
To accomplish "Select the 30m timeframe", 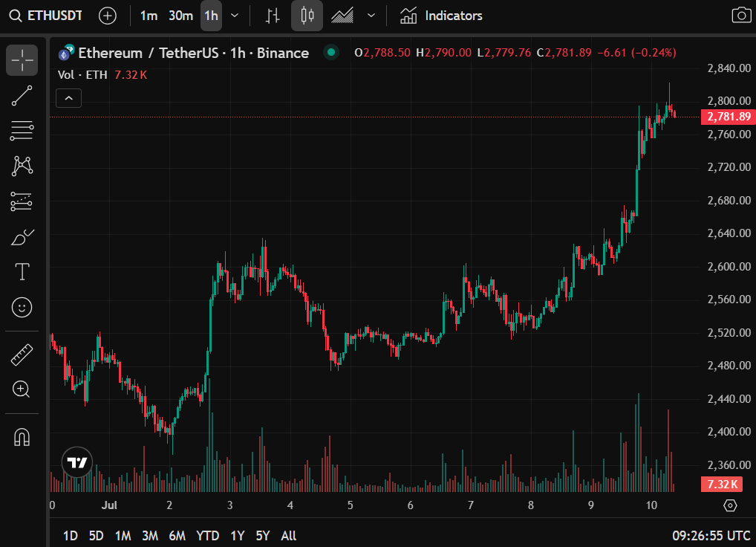I will [180, 16].
